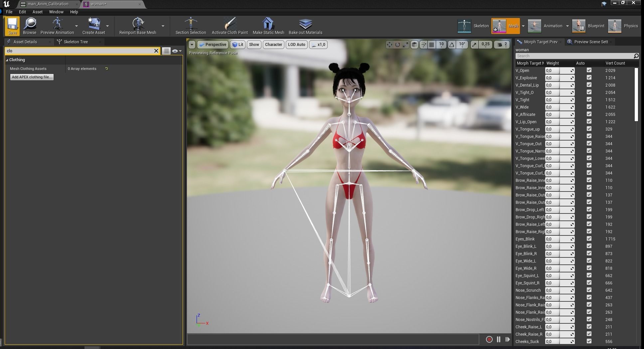Click the Save asset icon

(12, 26)
